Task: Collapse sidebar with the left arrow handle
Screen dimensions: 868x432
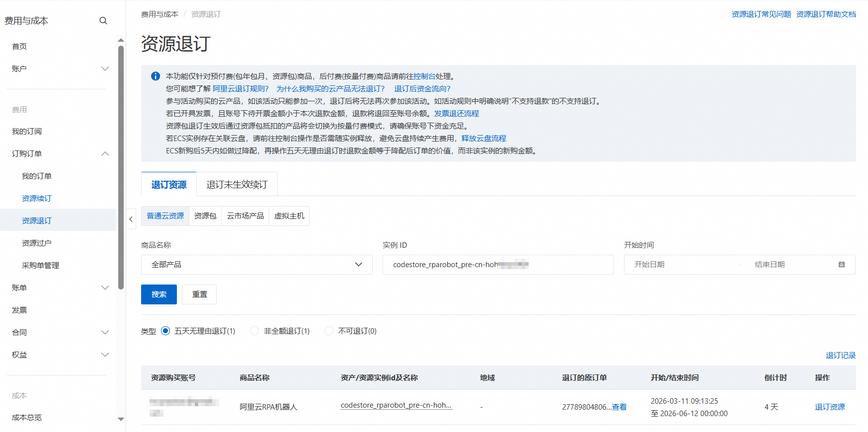Action: point(131,219)
